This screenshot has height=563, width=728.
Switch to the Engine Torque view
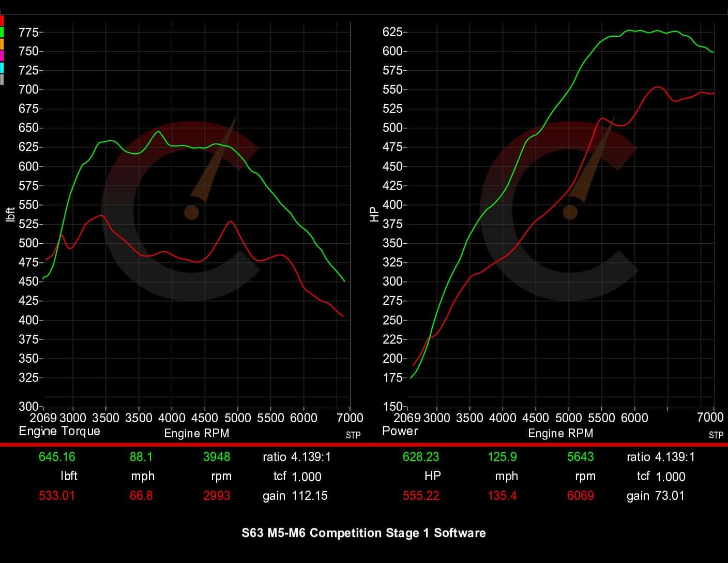[59, 431]
